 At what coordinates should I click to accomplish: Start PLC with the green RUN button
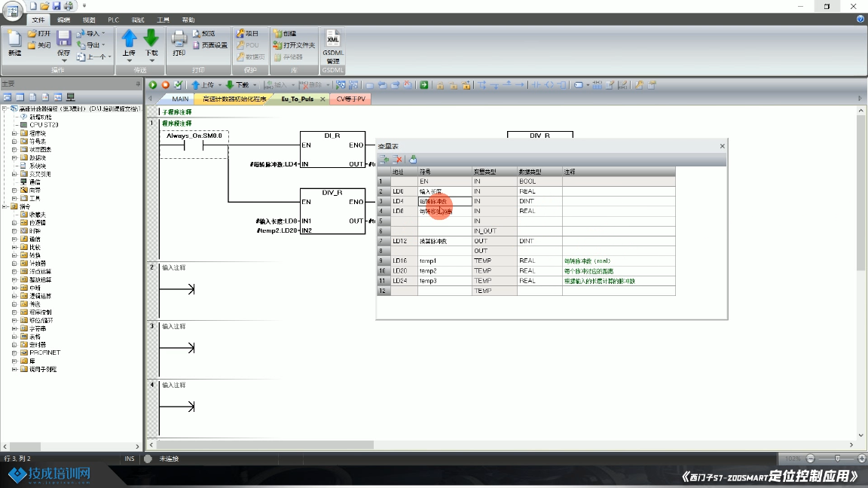(x=153, y=84)
